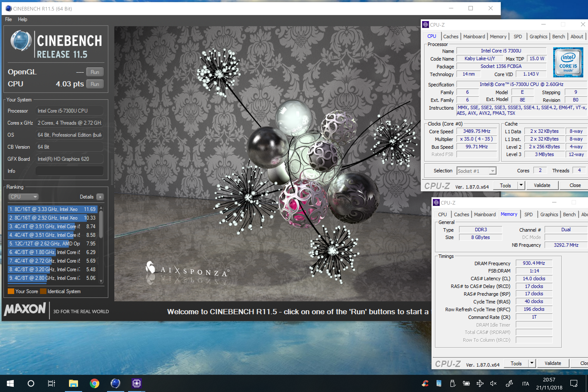Run the OpenGL benchmark
Viewport: 588px width, 392px height.
click(95, 72)
